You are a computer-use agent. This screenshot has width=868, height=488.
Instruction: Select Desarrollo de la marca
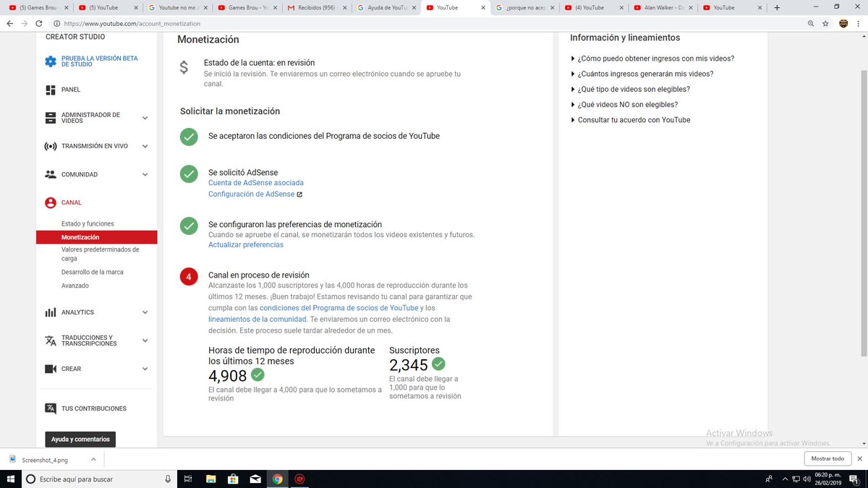click(x=93, y=273)
